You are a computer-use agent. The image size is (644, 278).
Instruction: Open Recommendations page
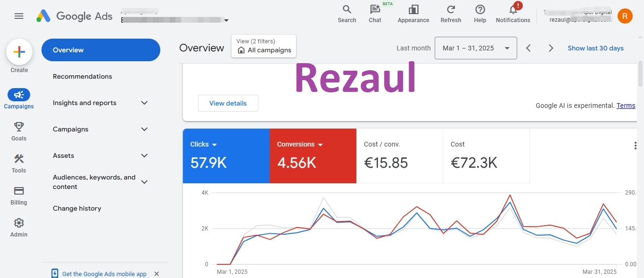tap(83, 76)
